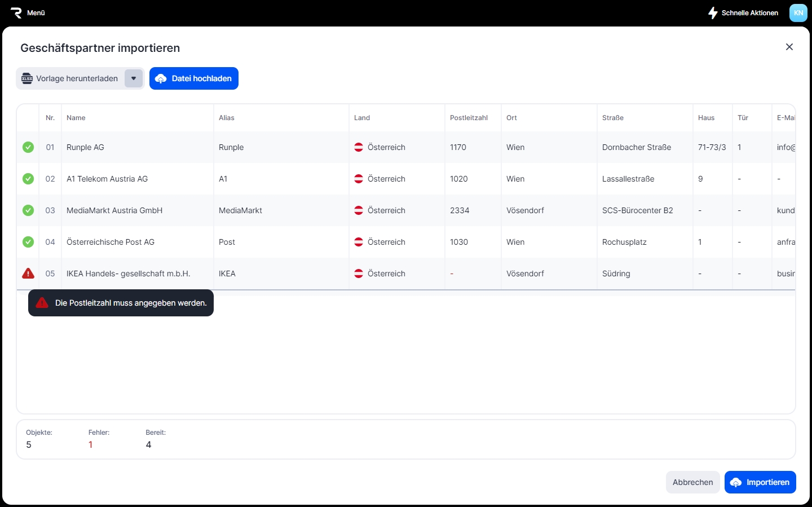Click green check for Österreichische Post AG
The height and width of the screenshot is (507, 812).
pos(28,242)
